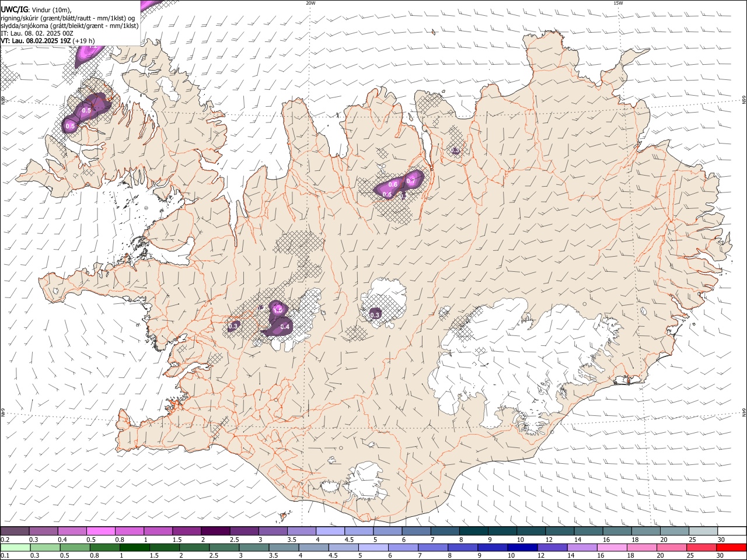Pick the lower legend swatch between 0.3 and 0.5
Viewport: 747px width, 560px height.
pos(45,547)
